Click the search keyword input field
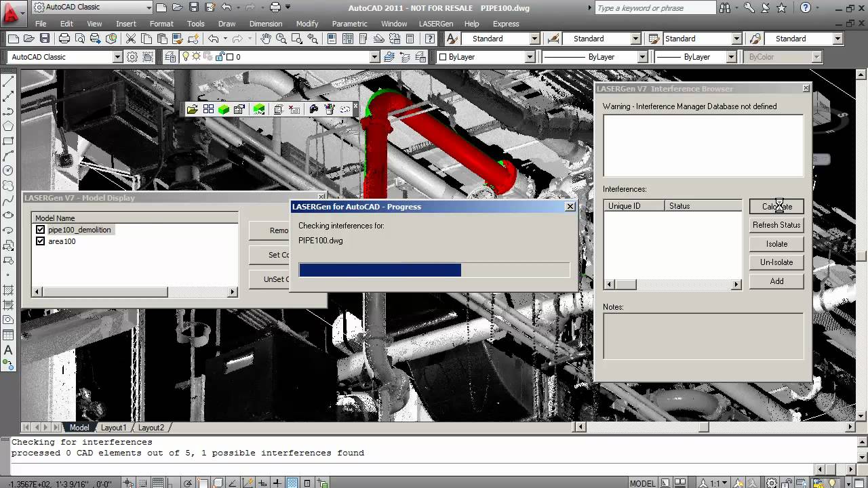This screenshot has width=868, height=488. click(655, 8)
